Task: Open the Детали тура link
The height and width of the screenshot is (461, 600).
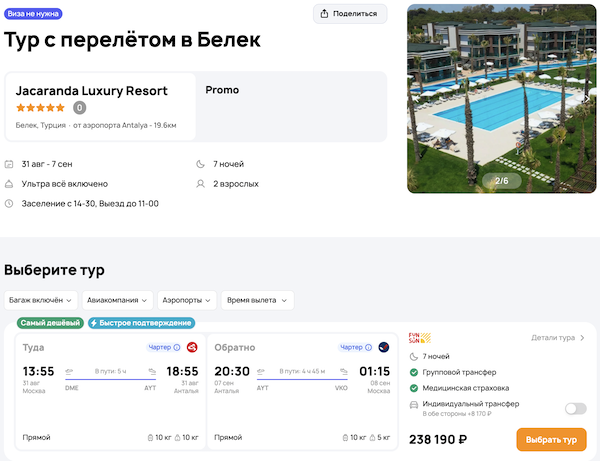Action: [x=558, y=338]
